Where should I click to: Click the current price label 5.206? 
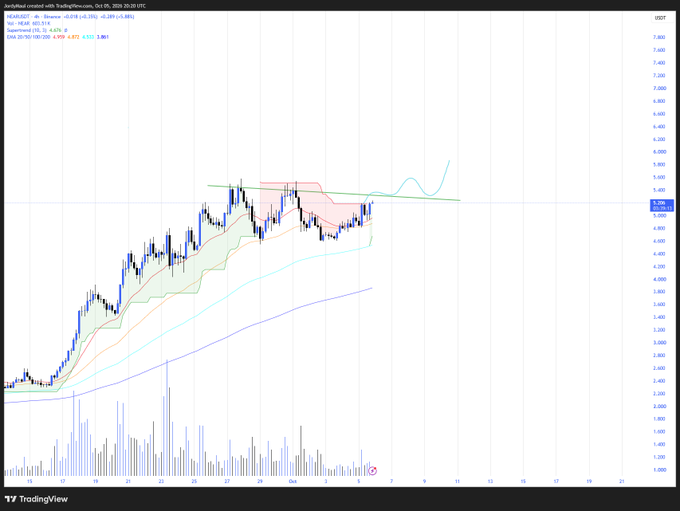tap(661, 205)
